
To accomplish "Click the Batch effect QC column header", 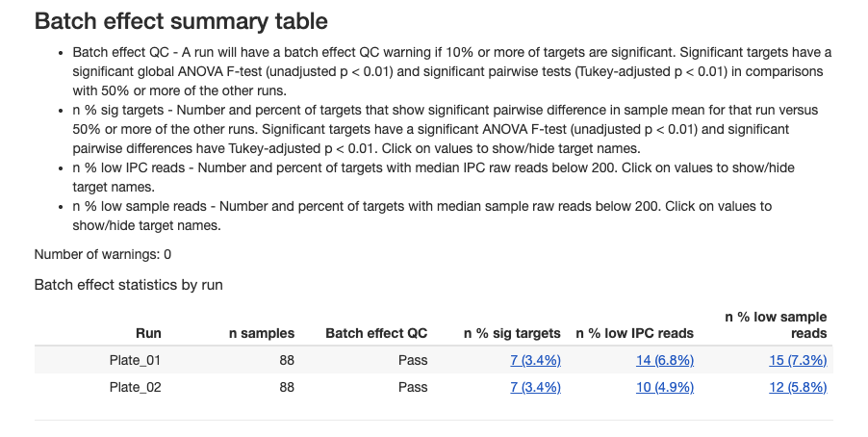I will coord(376,333).
